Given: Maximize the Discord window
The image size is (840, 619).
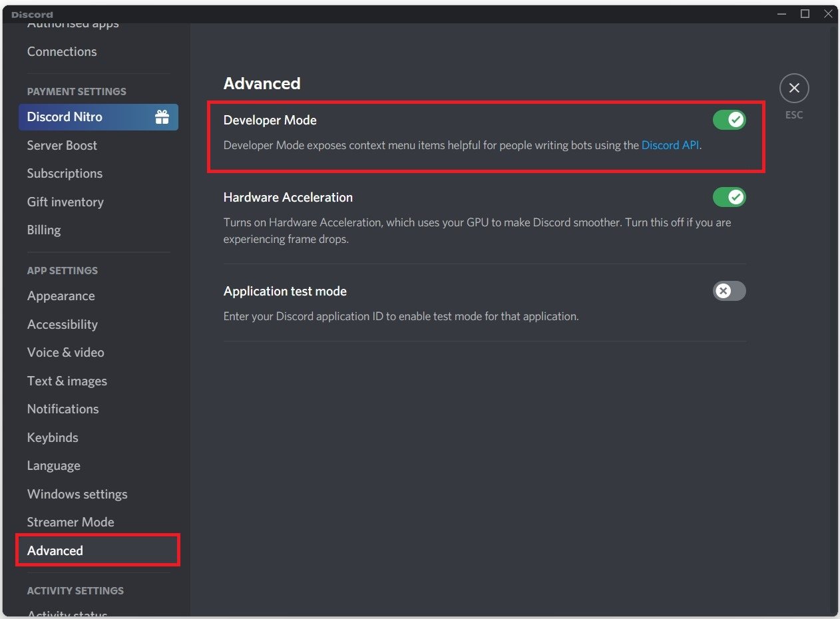Looking at the screenshot, I should 805,13.
